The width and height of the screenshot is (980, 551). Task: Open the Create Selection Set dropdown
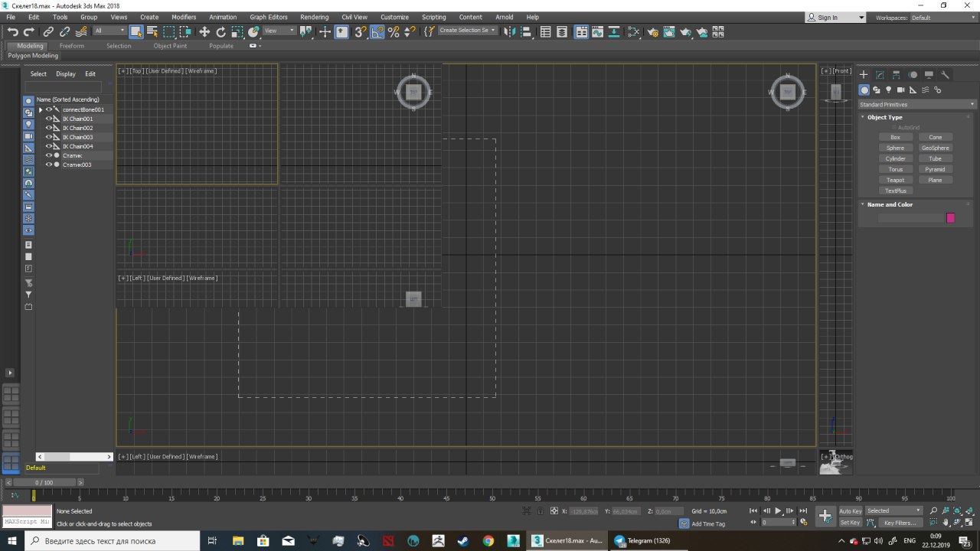tap(468, 31)
